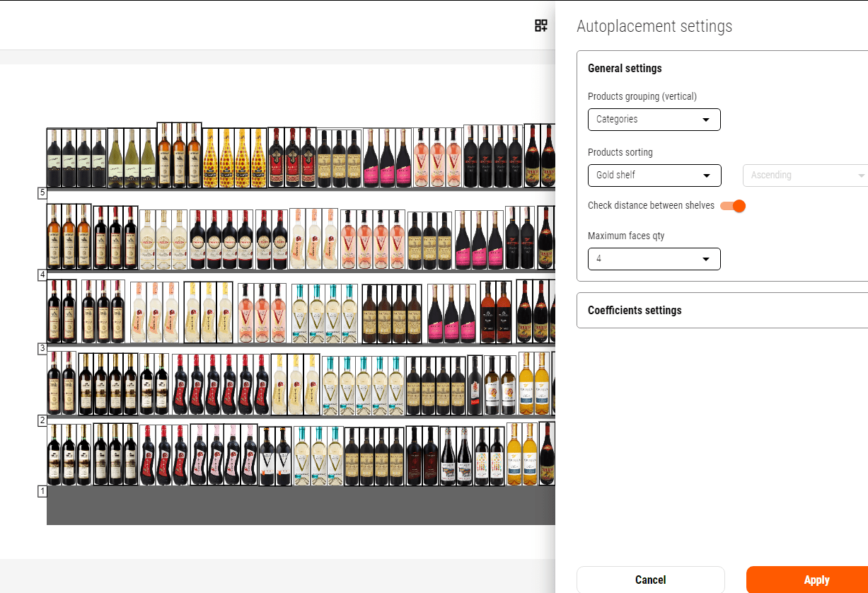Select shelf number 3 label

(x=42, y=348)
